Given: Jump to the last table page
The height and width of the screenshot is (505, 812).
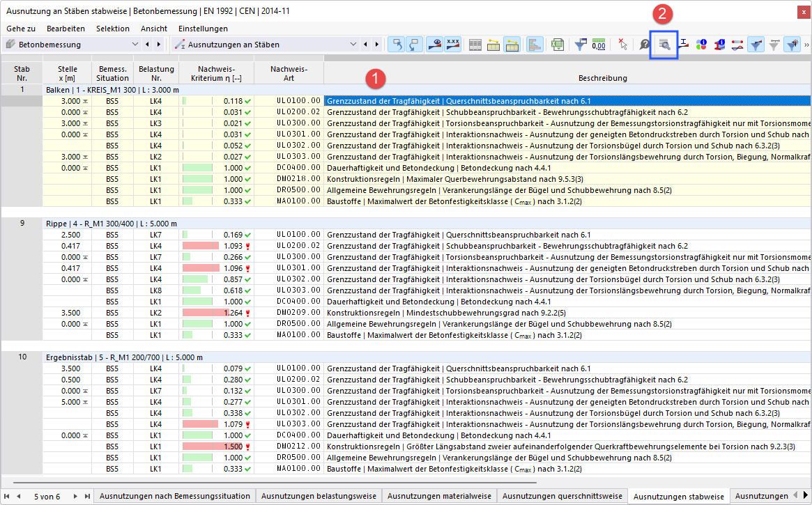Looking at the screenshot, I should (x=87, y=496).
